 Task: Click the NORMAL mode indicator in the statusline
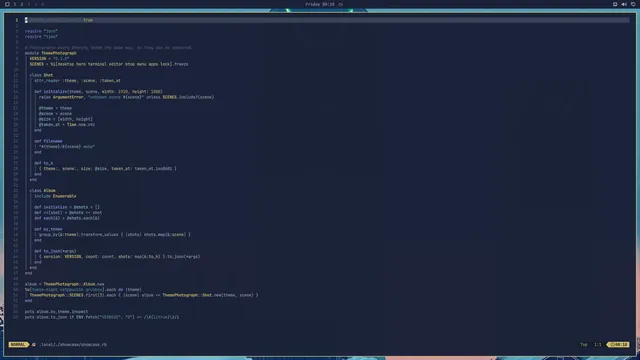[18, 344]
